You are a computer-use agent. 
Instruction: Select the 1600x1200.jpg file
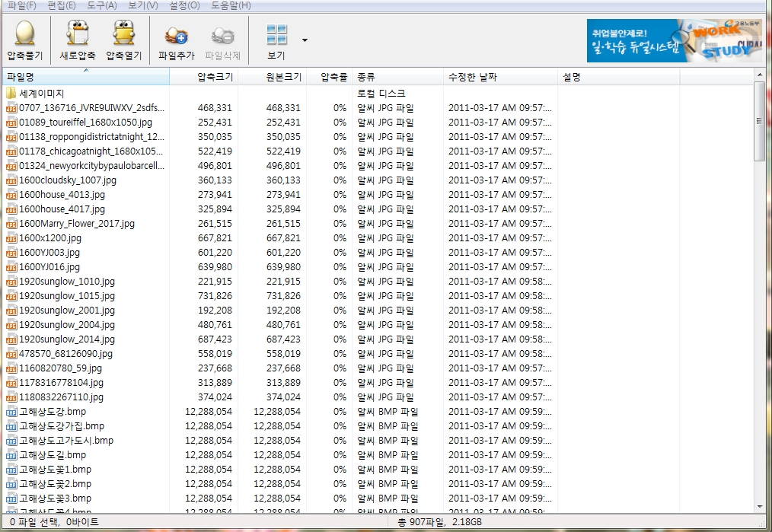[x=50, y=238]
